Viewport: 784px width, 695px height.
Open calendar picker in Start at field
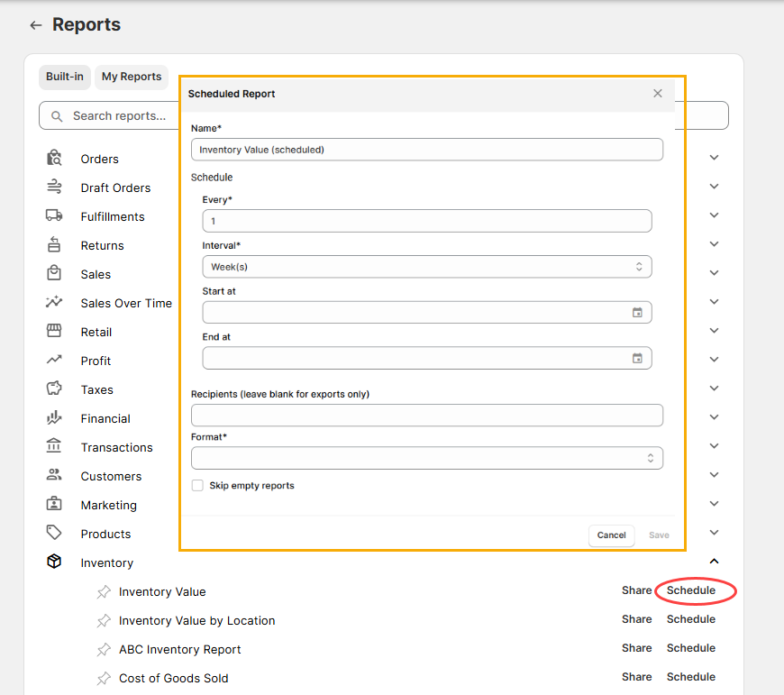point(637,313)
